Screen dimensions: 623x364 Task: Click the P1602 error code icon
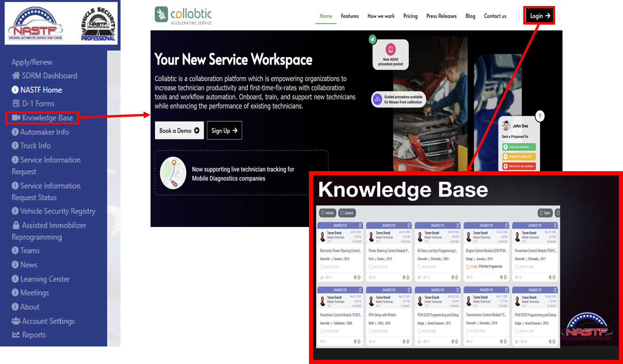click(468, 267)
